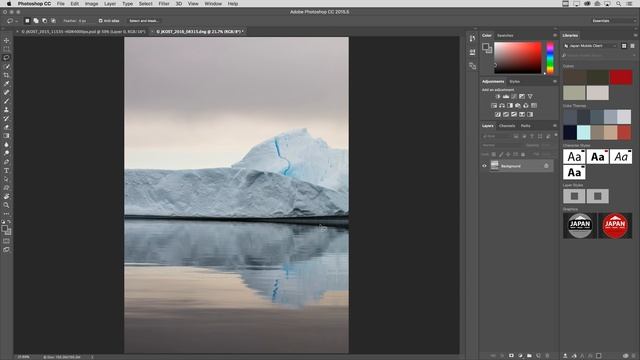Select the Dodge tool
The height and width of the screenshot is (360, 640).
click(x=7, y=153)
